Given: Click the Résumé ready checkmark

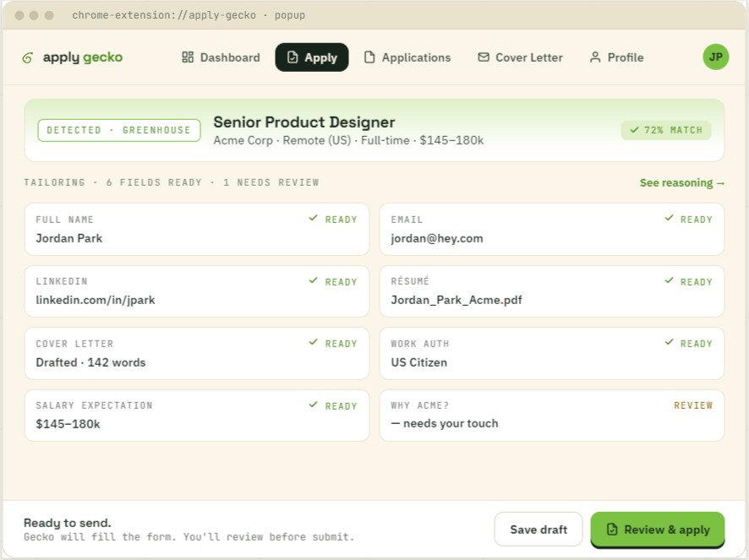Looking at the screenshot, I should coord(669,280).
